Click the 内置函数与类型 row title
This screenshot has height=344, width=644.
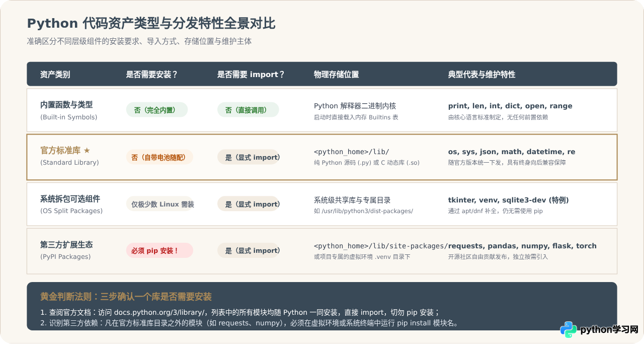click(x=66, y=105)
